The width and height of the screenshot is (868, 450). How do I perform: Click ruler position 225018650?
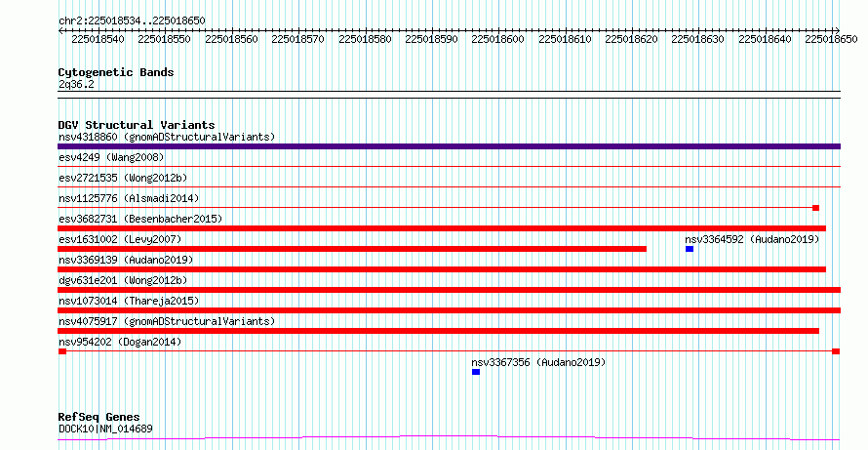pyautogui.click(x=832, y=39)
